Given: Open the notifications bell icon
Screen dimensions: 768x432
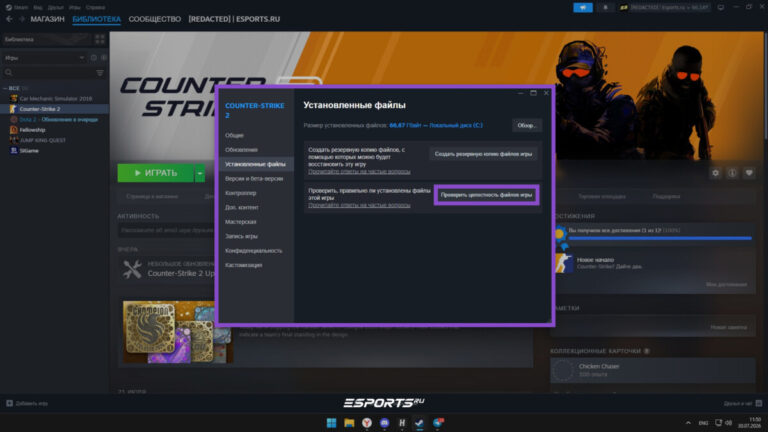Looking at the screenshot, I should (x=605, y=7).
